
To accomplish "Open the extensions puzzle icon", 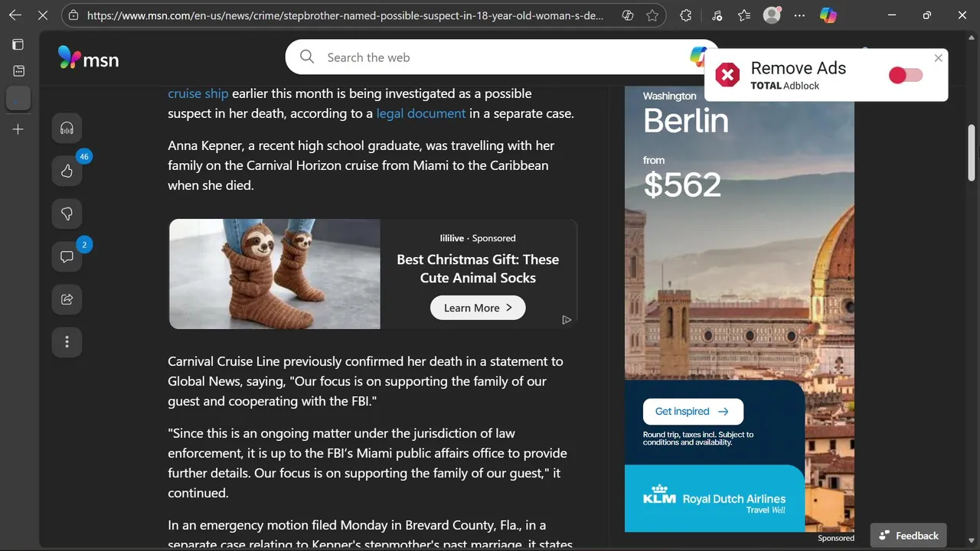I will [685, 15].
